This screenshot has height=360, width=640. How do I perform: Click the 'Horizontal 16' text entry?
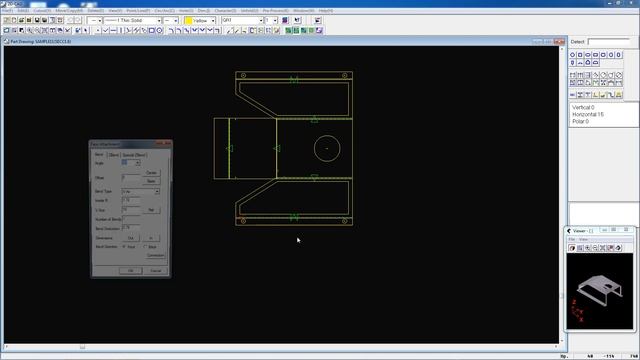tap(588, 114)
